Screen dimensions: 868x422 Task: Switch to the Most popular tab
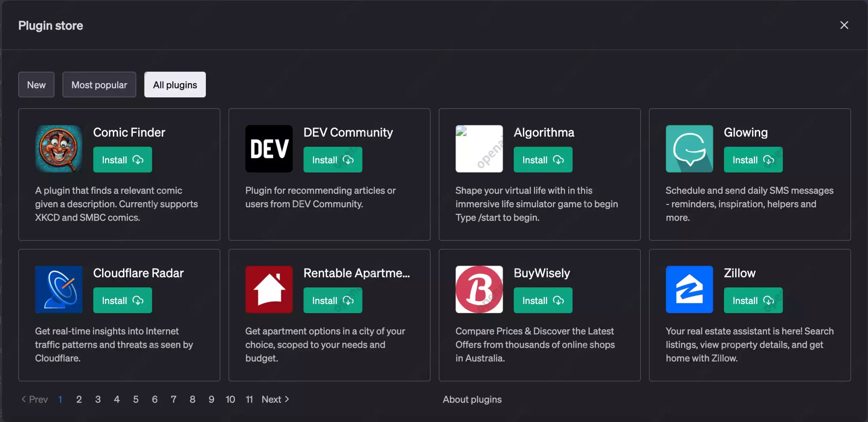click(x=99, y=84)
